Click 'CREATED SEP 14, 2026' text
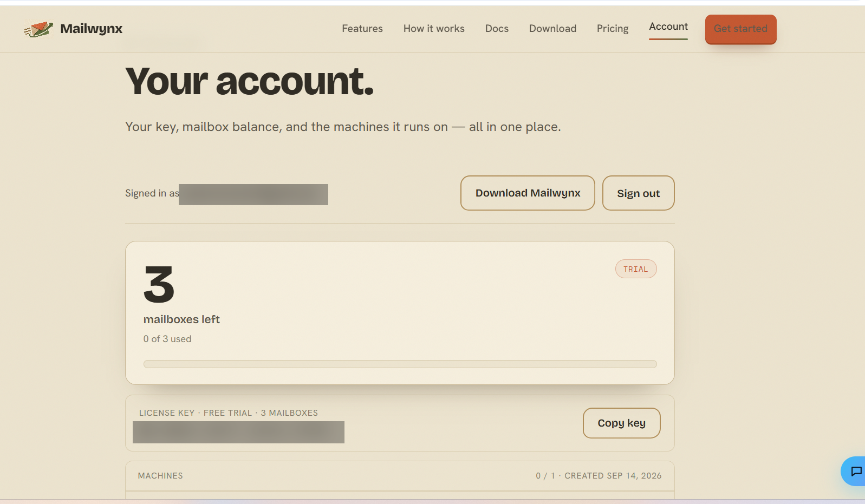This screenshot has height=504, width=865. (x=613, y=476)
